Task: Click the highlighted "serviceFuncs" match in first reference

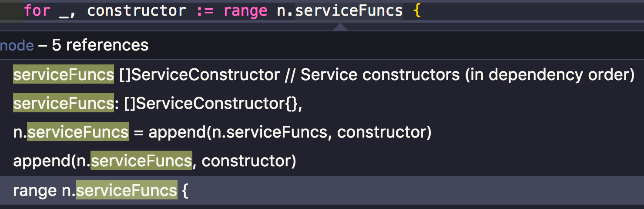Action: [64, 75]
